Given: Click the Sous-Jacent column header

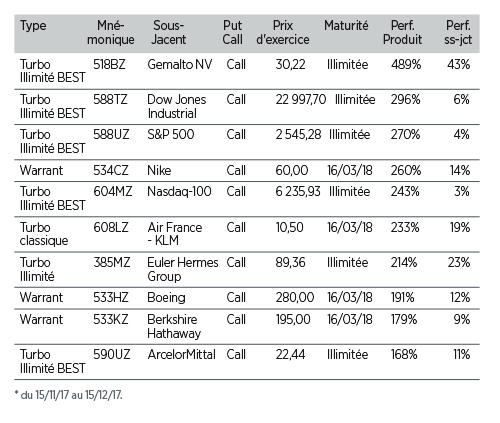Looking at the screenshot, I should coord(169,32).
